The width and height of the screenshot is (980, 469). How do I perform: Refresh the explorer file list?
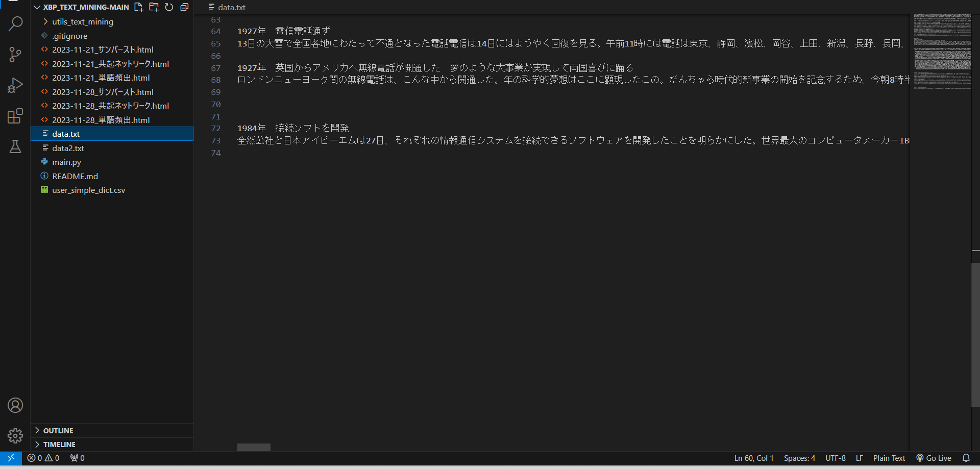pyautogui.click(x=169, y=7)
